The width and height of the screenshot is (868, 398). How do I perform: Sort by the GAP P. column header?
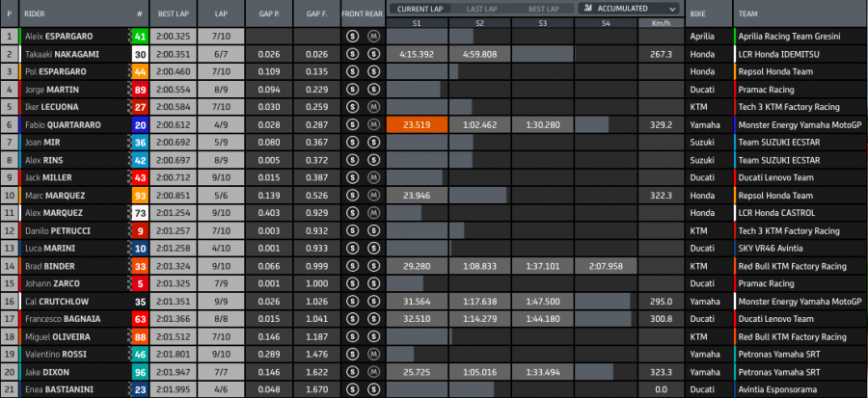[269, 13]
